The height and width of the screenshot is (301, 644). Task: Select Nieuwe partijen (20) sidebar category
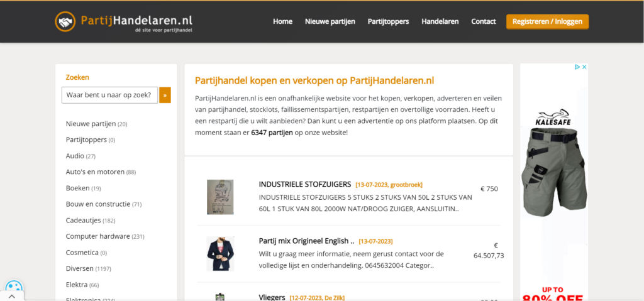pyautogui.click(x=96, y=124)
